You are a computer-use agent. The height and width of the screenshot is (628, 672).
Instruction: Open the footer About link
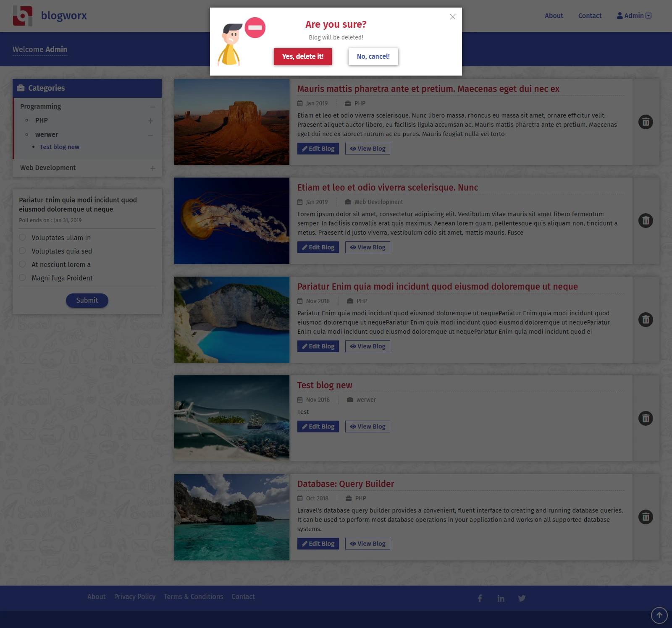pyautogui.click(x=97, y=597)
